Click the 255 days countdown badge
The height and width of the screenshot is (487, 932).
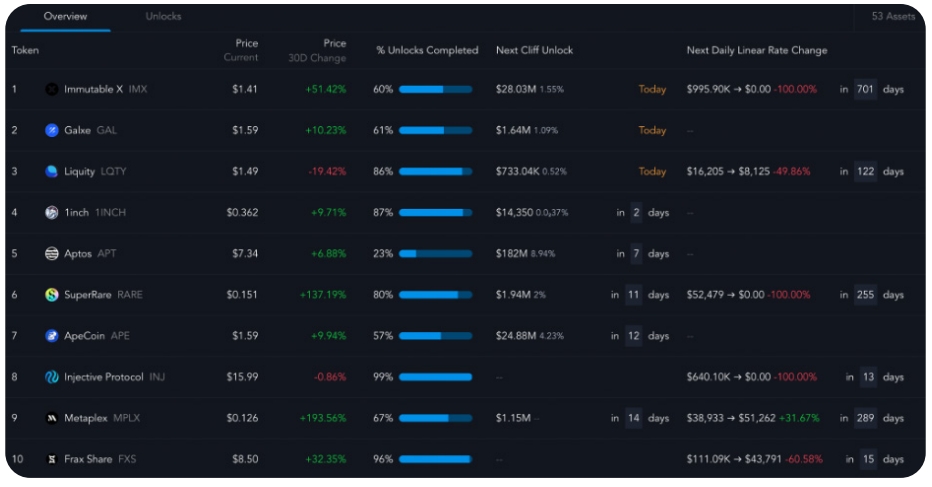pyautogui.click(x=865, y=294)
